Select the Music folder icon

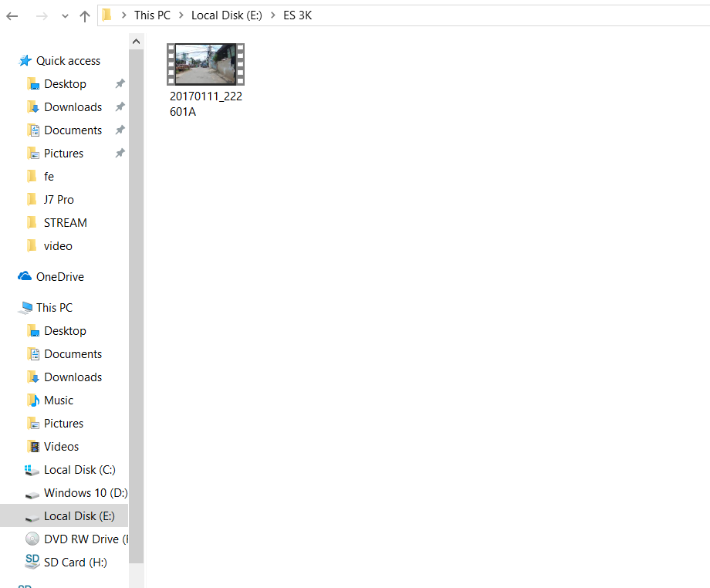pos(33,400)
